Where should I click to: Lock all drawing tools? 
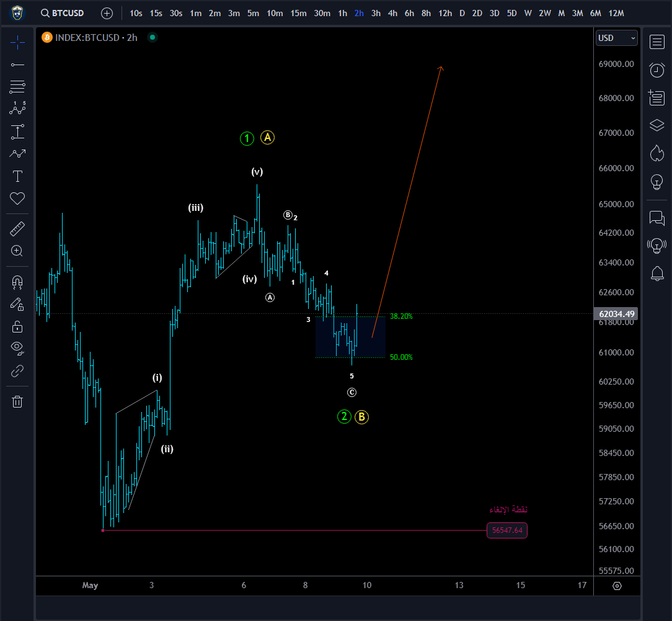(17, 327)
